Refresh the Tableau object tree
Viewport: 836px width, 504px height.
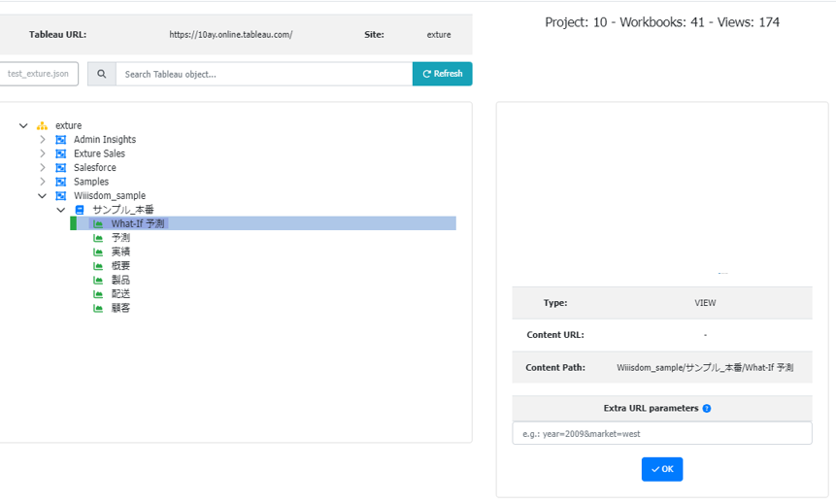coord(442,74)
